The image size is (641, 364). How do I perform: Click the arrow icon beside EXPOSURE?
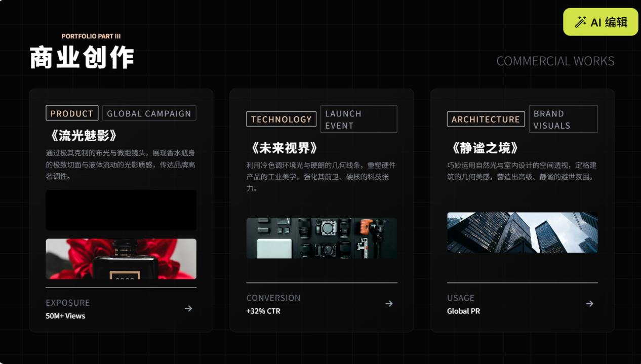(x=188, y=308)
